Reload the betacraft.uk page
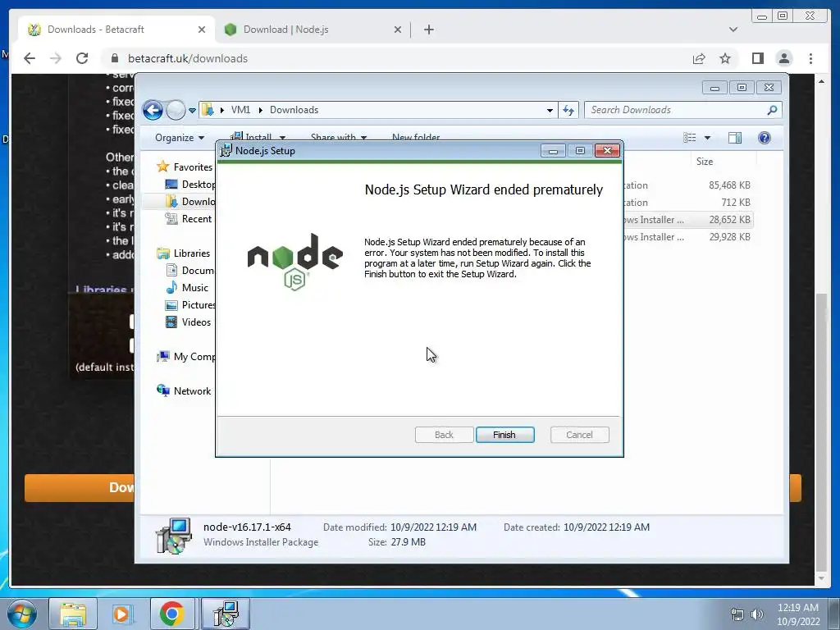This screenshot has width=840, height=630. pos(82,58)
